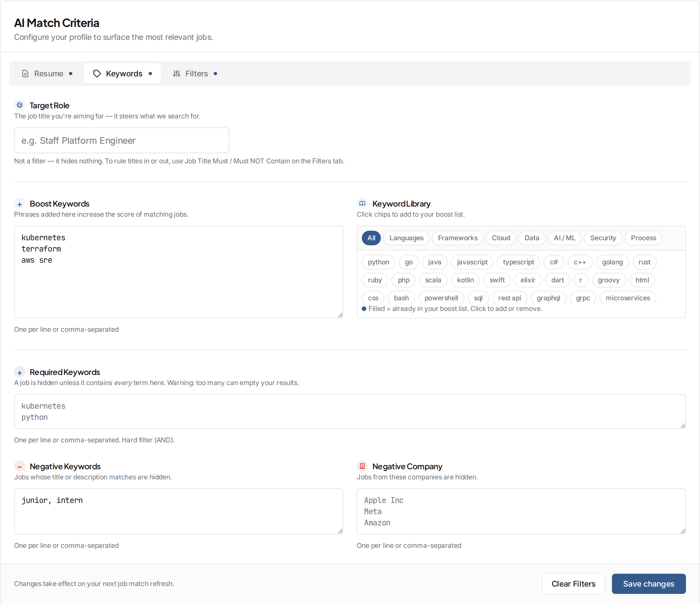This screenshot has width=700, height=604.
Task: Switch to the Filters tab
Action: point(195,74)
